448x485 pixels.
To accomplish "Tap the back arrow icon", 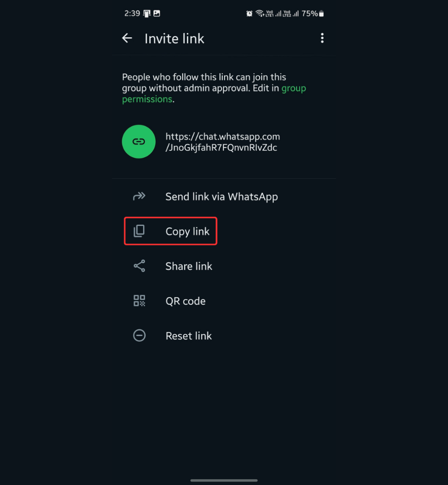I will tap(127, 39).
